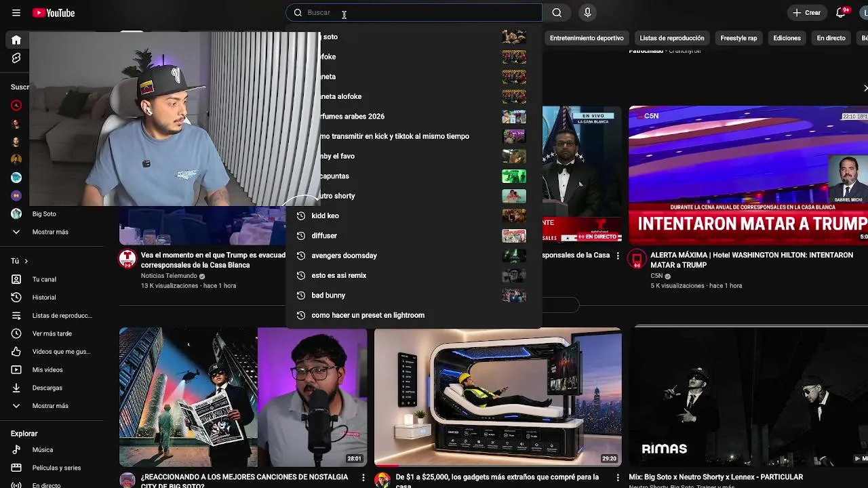This screenshot has width=868, height=488.
Task: Select Entretenimiento deportivo filter chip
Action: pos(587,38)
